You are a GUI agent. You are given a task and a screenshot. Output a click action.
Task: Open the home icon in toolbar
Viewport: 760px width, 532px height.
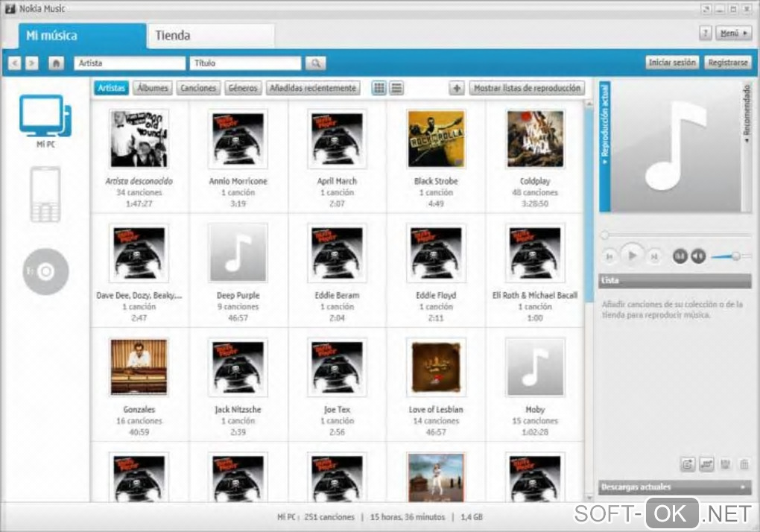[56, 63]
